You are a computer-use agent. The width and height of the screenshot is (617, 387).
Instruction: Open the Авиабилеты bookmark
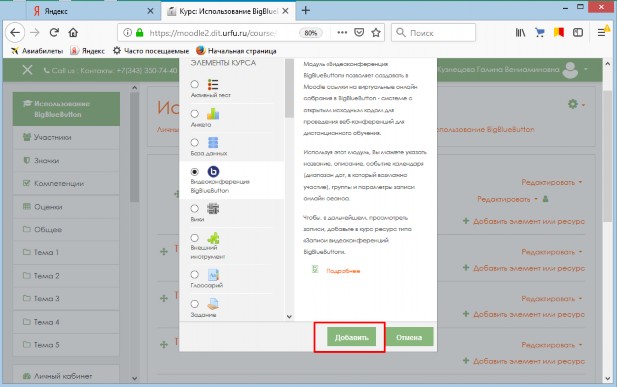(x=37, y=51)
